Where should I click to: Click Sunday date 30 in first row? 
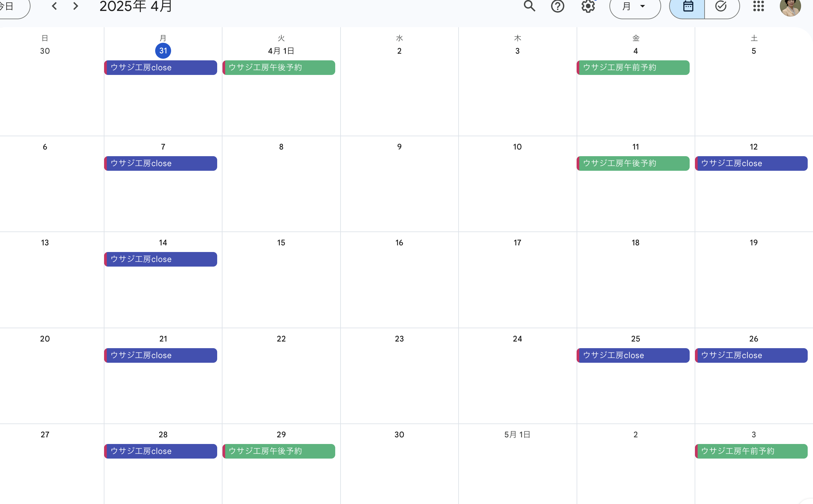click(x=45, y=51)
